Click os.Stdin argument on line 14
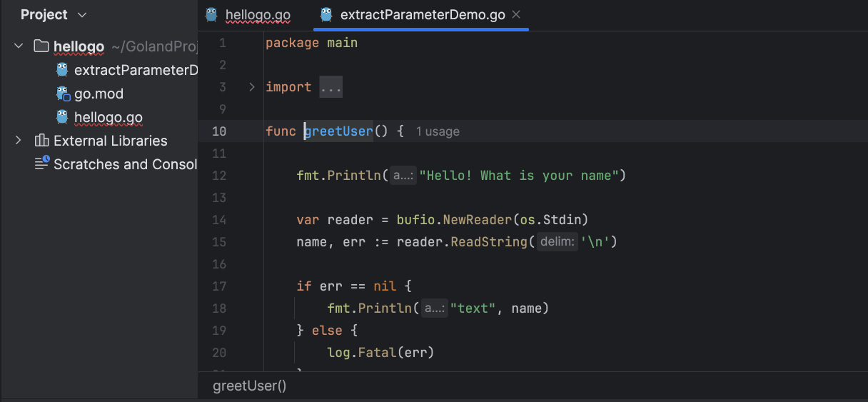The image size is (868, 402). coord(551,220)
